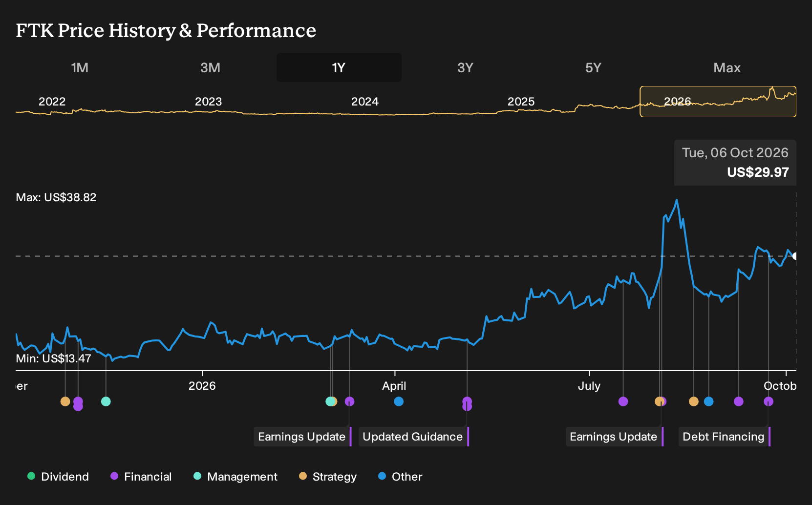812x505 pixels.
Task: Switch to the 1M time range tab
Action: point(80,67)
